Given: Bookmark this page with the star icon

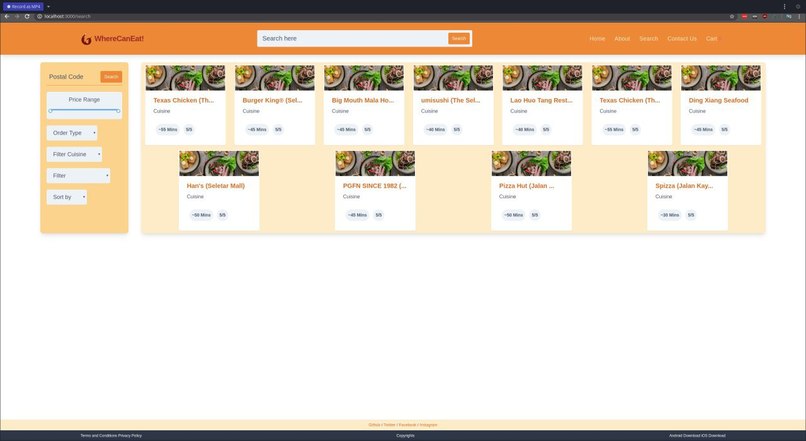Looking at the screenshot, I should coord(732,16).
